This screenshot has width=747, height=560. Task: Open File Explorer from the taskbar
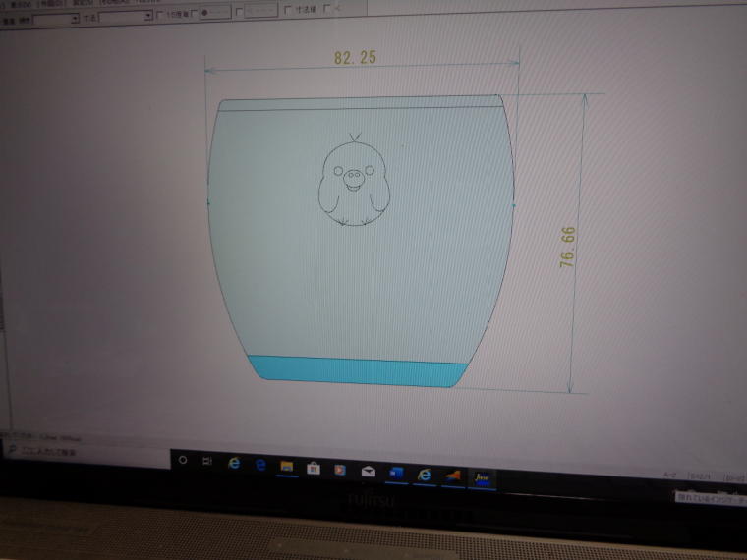pyautogui.click(x=286, y=467)
